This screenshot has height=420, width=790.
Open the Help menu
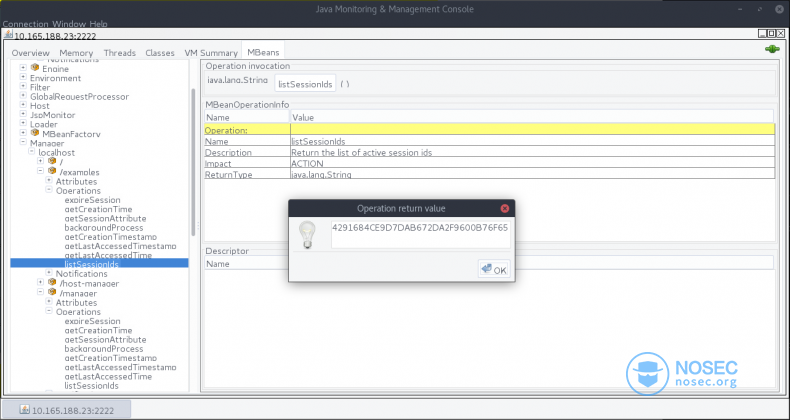pyautogui.click(x=98, y=24)
